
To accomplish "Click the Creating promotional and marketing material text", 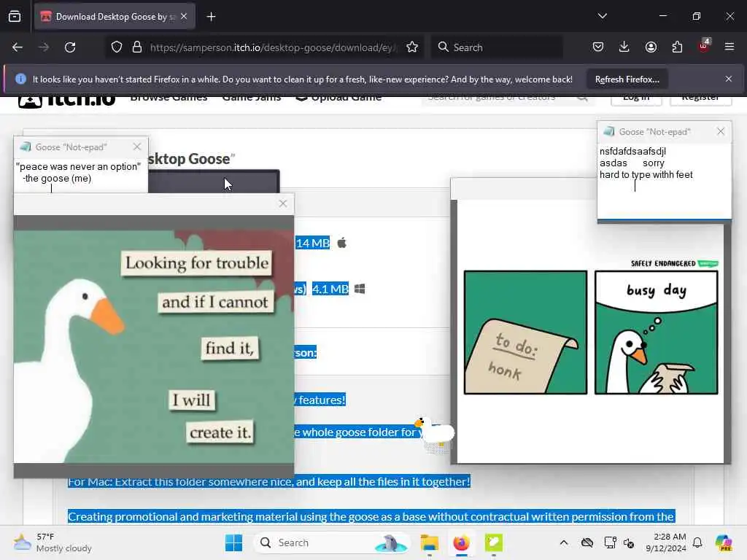I will pos(371,516).
